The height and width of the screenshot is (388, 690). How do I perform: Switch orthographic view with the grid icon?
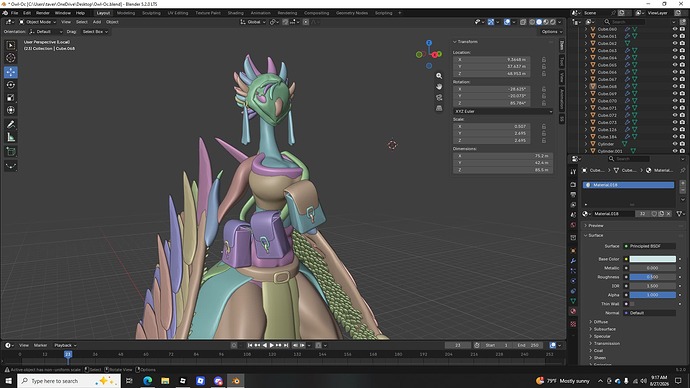439,108
